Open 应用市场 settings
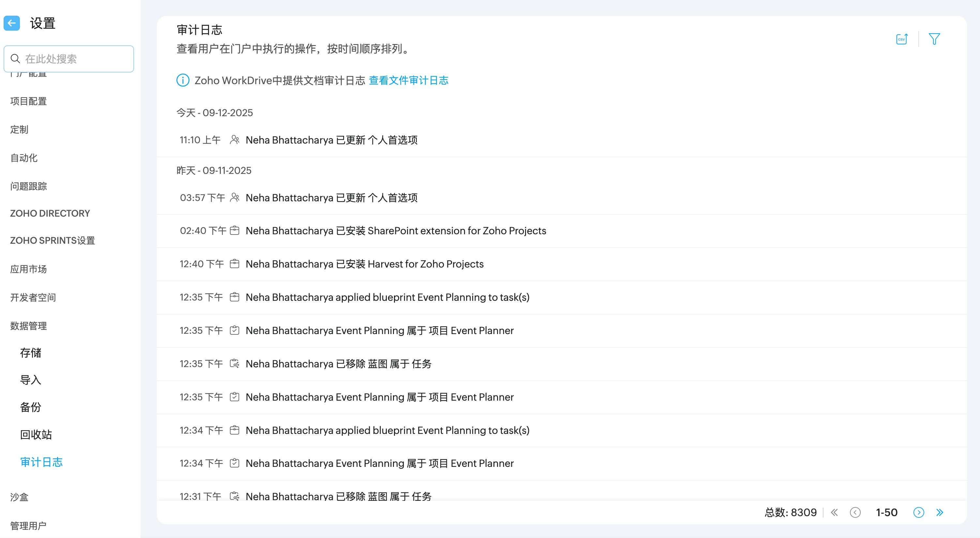Image resolution: width=980 pixels, height=538 pixels. point(28,269)
